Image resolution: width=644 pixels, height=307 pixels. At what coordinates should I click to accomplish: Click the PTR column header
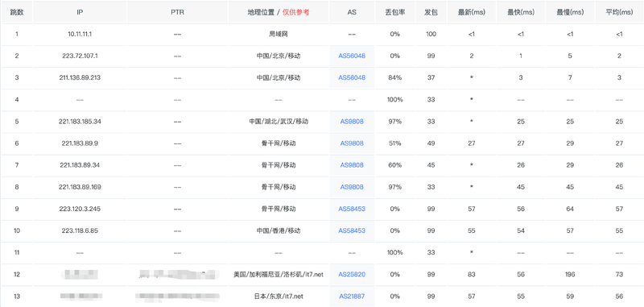(177, 12)
